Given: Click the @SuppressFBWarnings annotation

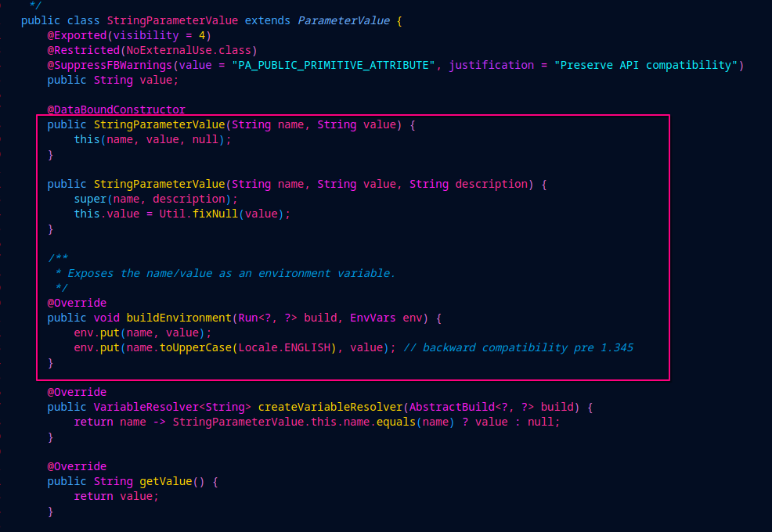Looking at the screenshot, I should 110,65.
